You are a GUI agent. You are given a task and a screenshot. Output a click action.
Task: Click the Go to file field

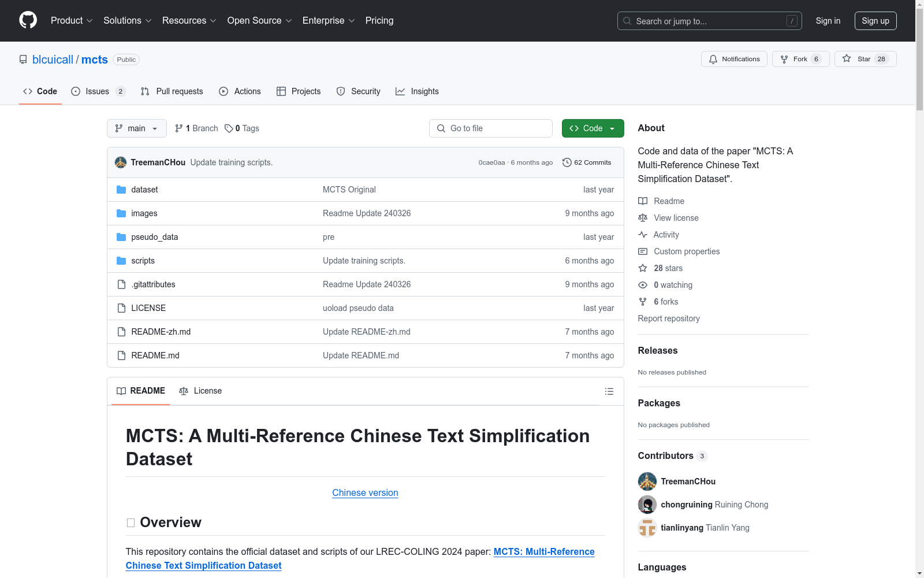[x=491, y=128]
